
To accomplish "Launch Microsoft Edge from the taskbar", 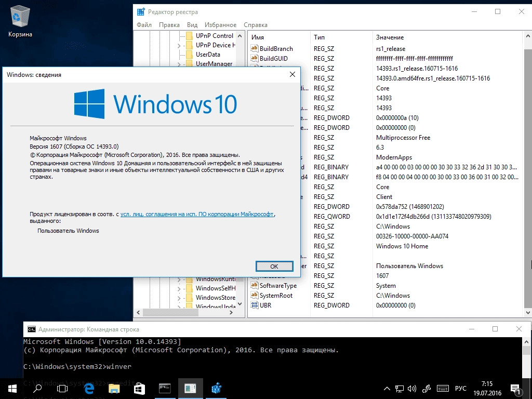I will [x=88, y=389].
